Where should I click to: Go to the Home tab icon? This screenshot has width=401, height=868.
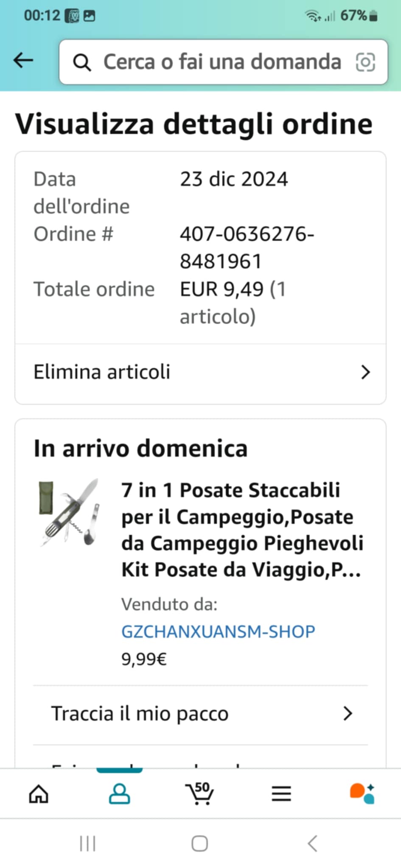pos(39,793)
